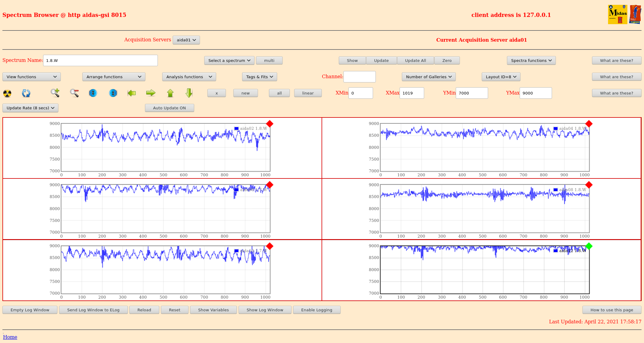Click the Update All button
Screen dimensions: 644x343
415,61
